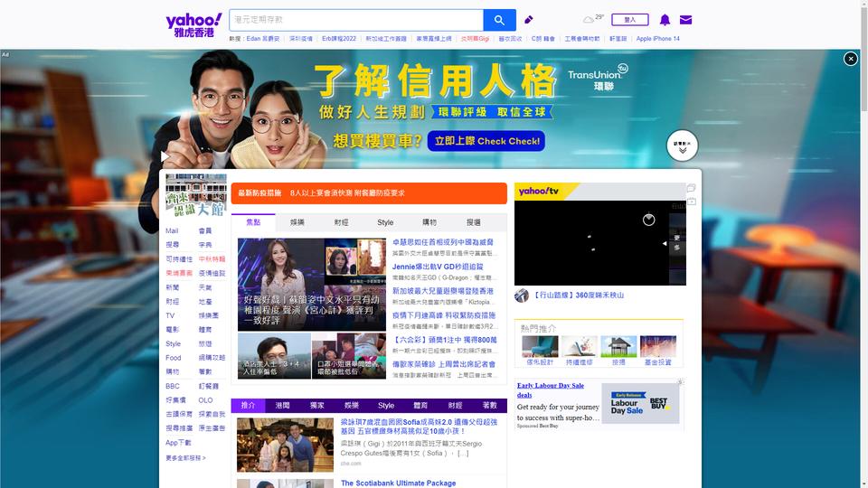Image resolution: width=868 pixels, height=488 pixels.
Task: Select the Style tab in headline tabs
Action: (385, 222)
